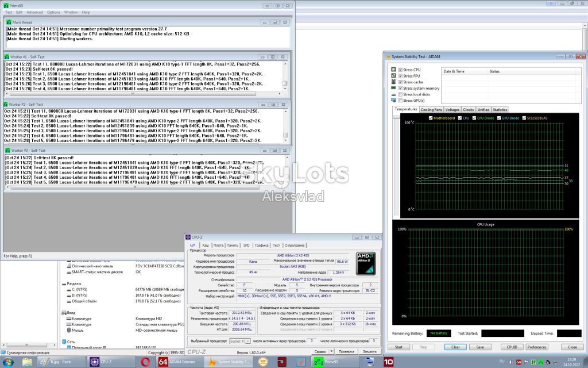Click the temperature graph vertical scale slider
The width and height of the screenshot is (588, 368).
tap(396, 117)
